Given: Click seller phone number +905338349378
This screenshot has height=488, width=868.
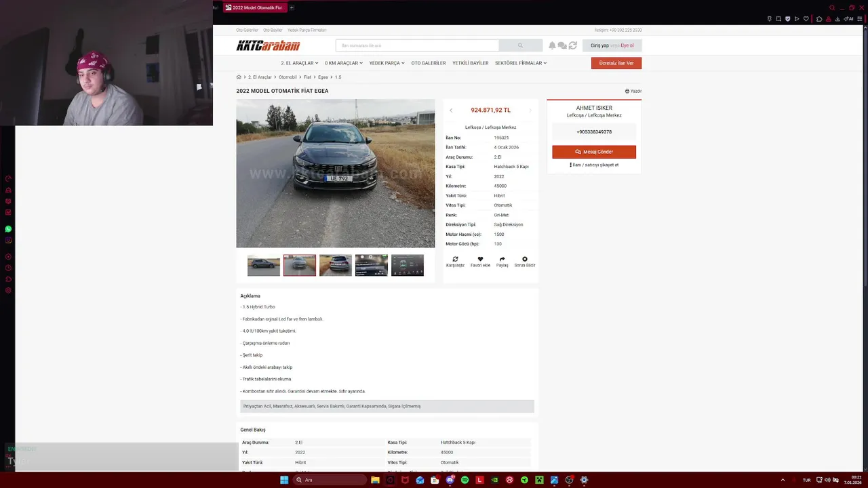Looking at the screenshot, I should (x=594, y=132).
